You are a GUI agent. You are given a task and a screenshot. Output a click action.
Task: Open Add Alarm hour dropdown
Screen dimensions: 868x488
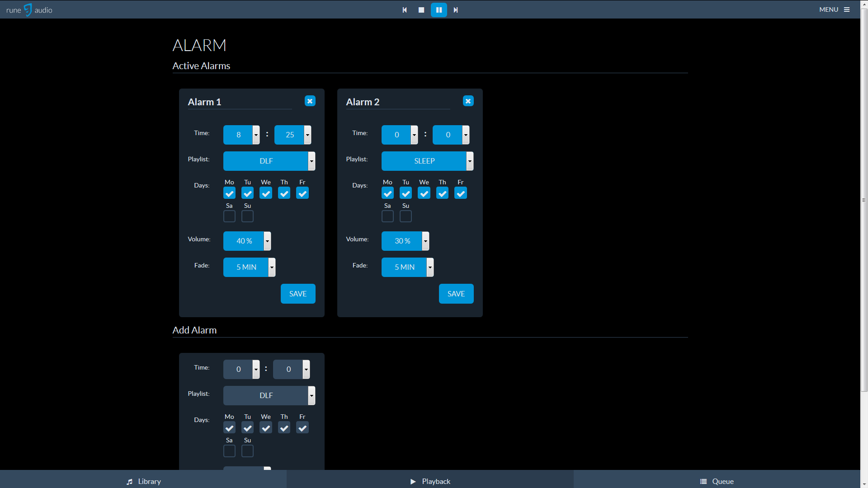point(241,369)
